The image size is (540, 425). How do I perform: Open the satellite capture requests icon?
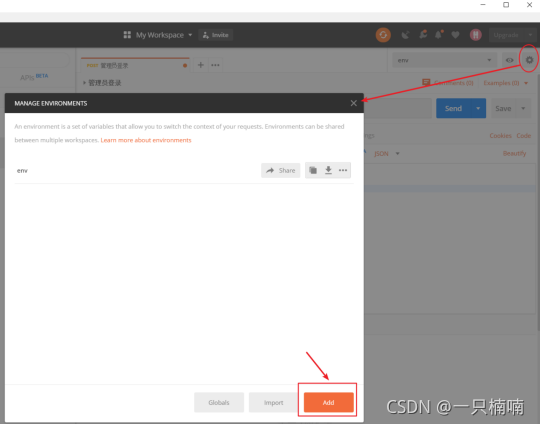(x=405, y=35)
